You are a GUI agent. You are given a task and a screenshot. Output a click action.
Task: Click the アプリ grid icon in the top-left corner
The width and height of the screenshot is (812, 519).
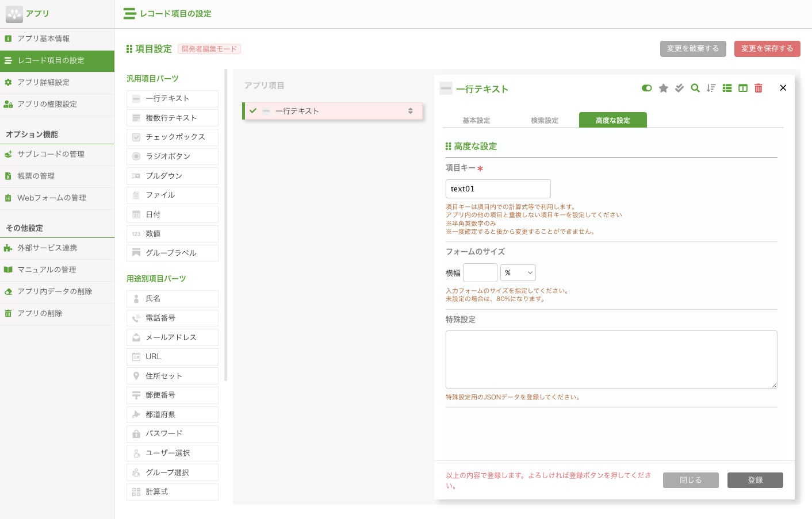[x=14, y=13]
